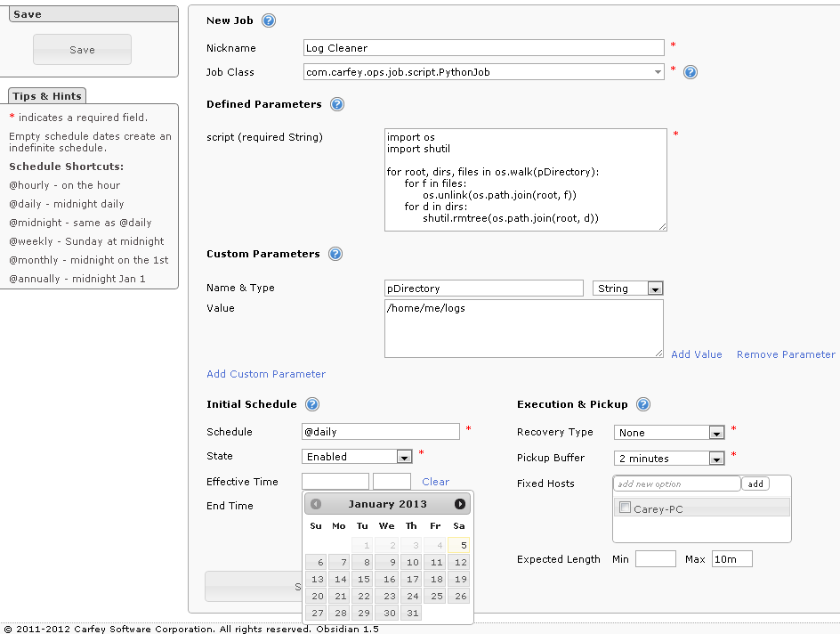Select the Tips & Hints tab

tap(47, 96)
